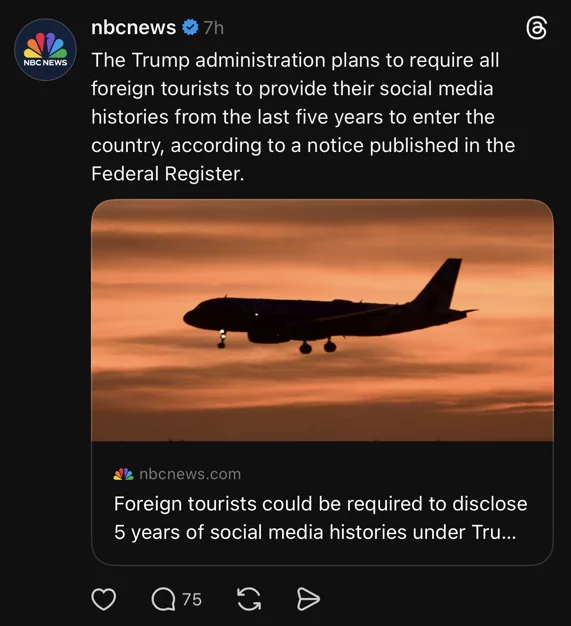Click the blue verified badge
The width and height of the screenshot is (571, 626).
pos(190,28)
